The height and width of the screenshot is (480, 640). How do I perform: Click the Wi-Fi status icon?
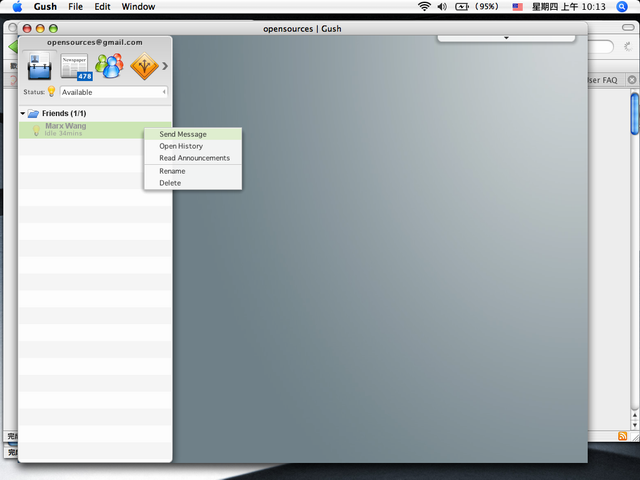424,7
